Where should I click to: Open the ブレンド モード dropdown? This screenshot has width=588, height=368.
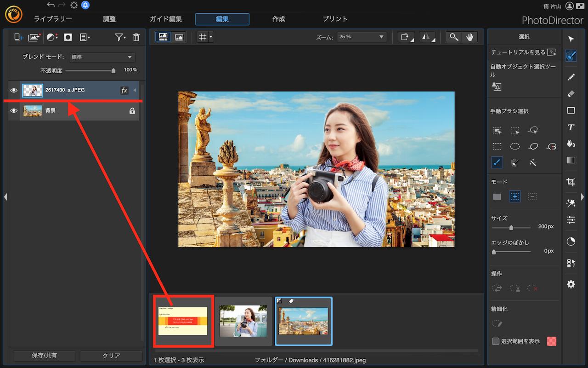coord(102,57)
